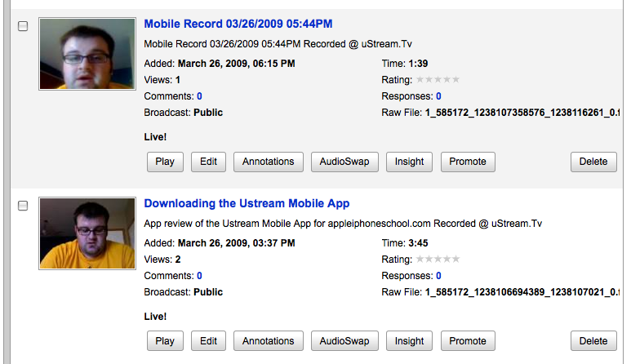Click the Mobile Record video thumbnail
The image size is (631, 364).
pos(87,54)
